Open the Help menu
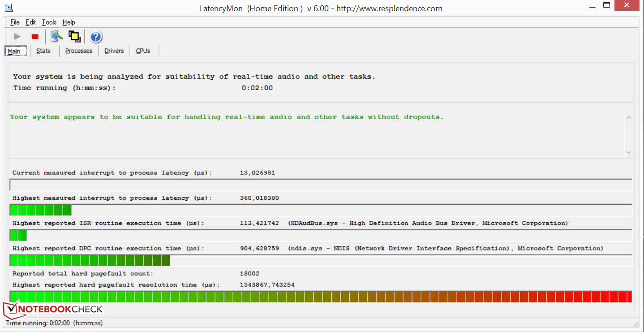The width and height of the screenshot is (644, 332). coord(69,22)
